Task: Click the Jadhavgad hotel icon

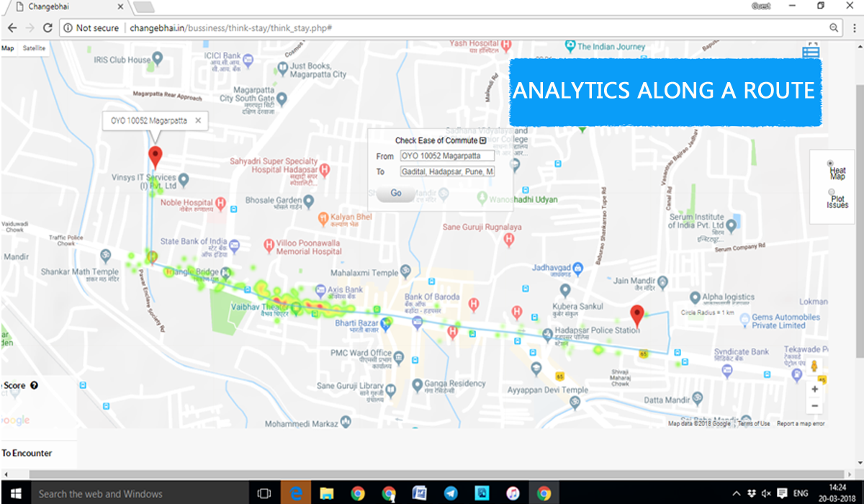Action: click(x=577, y=269)
